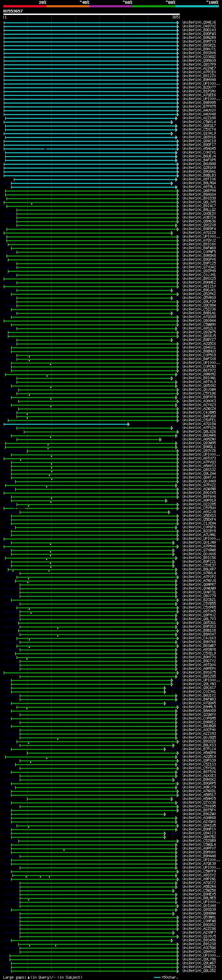222x980 pixels.
Task: Select the UniRef100_B6T972 label
Action: pos(199,370)
